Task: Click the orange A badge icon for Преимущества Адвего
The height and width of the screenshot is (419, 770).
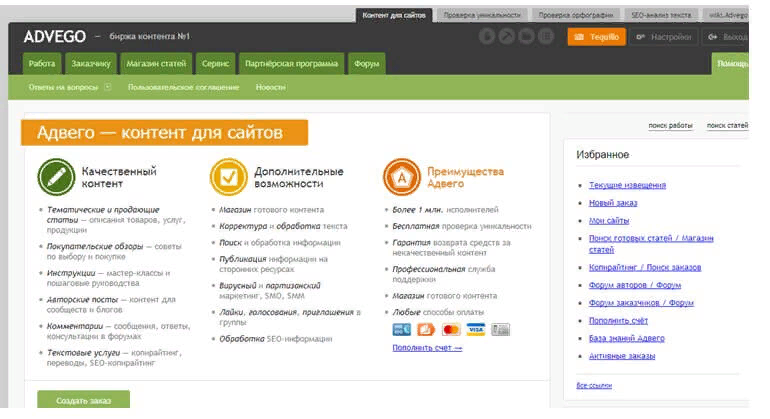Action: click(x=402, y=177)
